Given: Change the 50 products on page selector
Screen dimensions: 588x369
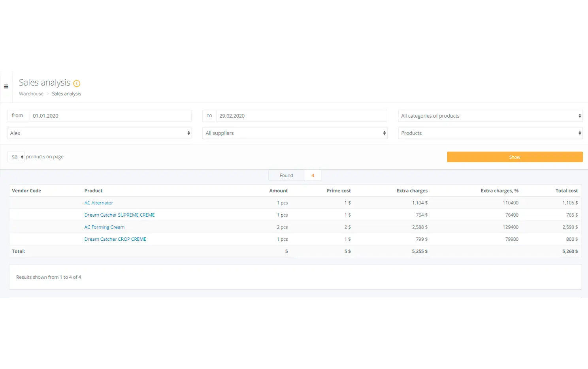Looking at the screenshot, I should [x=16, y=157].
